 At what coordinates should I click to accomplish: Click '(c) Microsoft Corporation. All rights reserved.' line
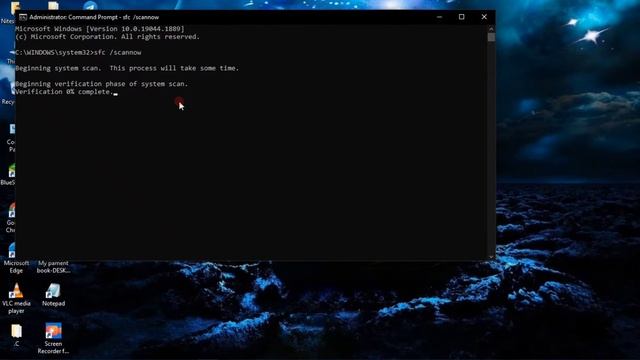click(107, 37)
